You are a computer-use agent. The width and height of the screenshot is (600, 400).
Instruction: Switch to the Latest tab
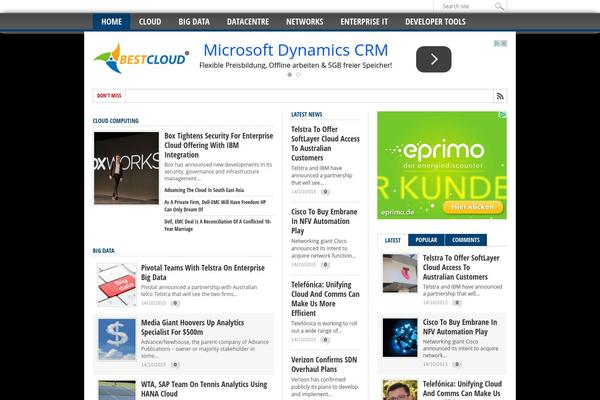[x=393, y=240]
